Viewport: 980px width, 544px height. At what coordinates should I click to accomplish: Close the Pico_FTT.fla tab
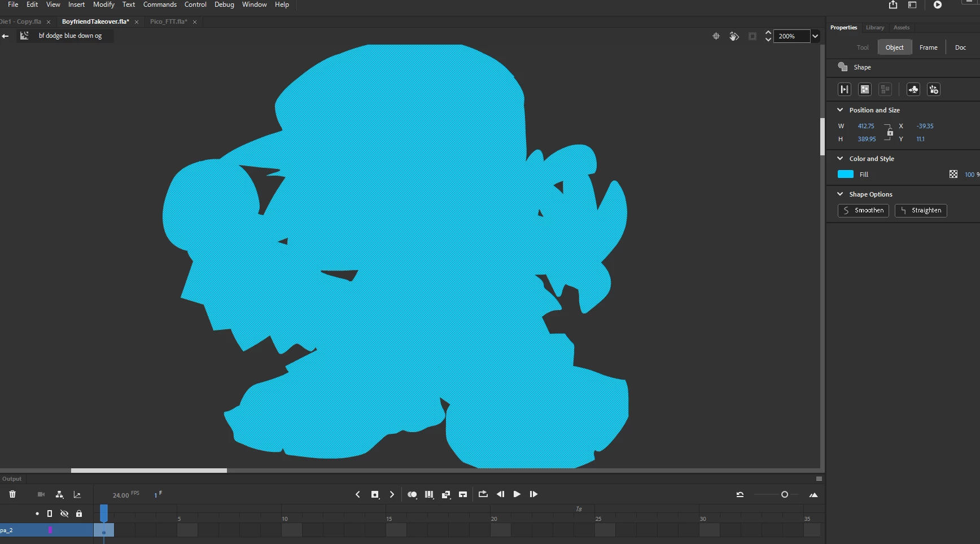[195, 22]
